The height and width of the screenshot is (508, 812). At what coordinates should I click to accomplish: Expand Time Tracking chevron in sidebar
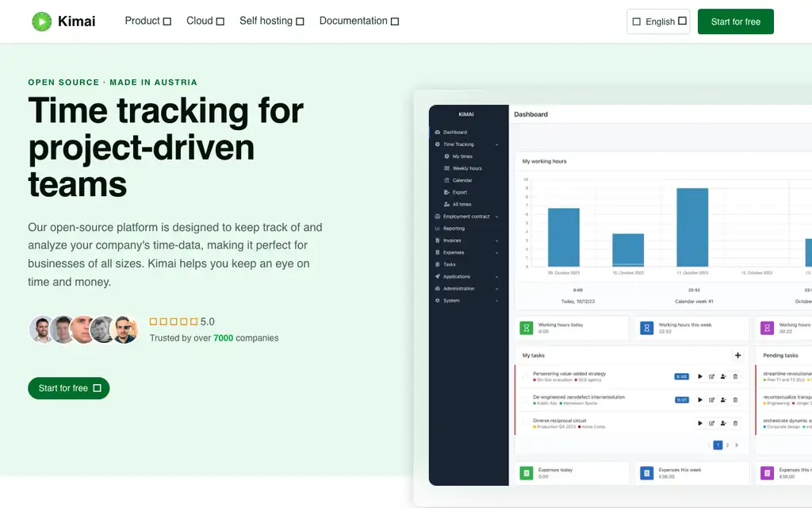(x=496, y=144)
